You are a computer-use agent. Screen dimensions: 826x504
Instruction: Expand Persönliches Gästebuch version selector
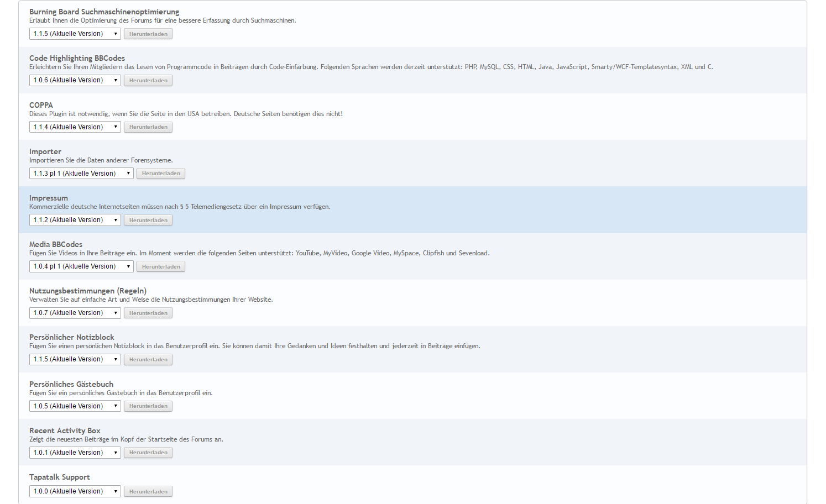pos(75,406)
